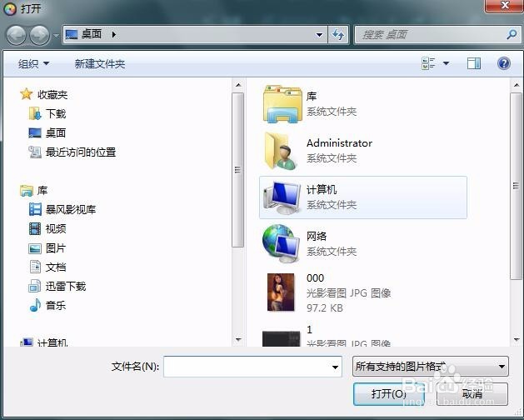Open the 视频 library in the sidebar

click(x=56, y=228)
